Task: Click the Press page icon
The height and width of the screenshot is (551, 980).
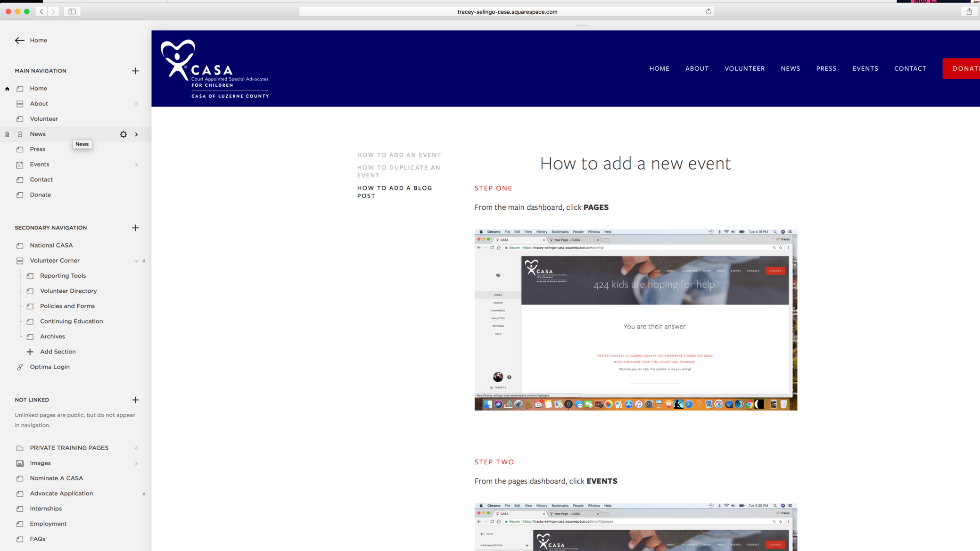Action: click(x=20, y=149)
